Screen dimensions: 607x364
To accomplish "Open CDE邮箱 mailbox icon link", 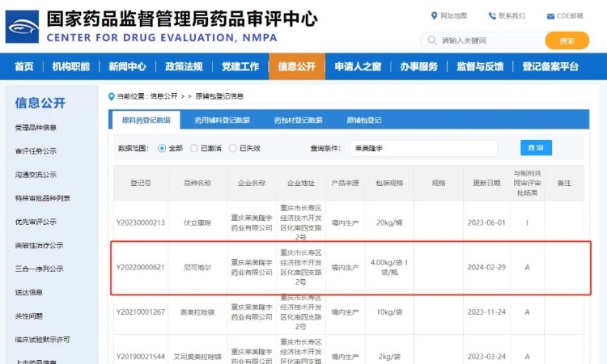I will click(x=550, y=15).
